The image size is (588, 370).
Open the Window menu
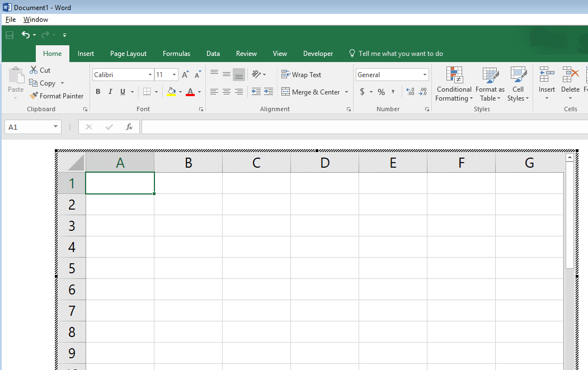[36, 20]
